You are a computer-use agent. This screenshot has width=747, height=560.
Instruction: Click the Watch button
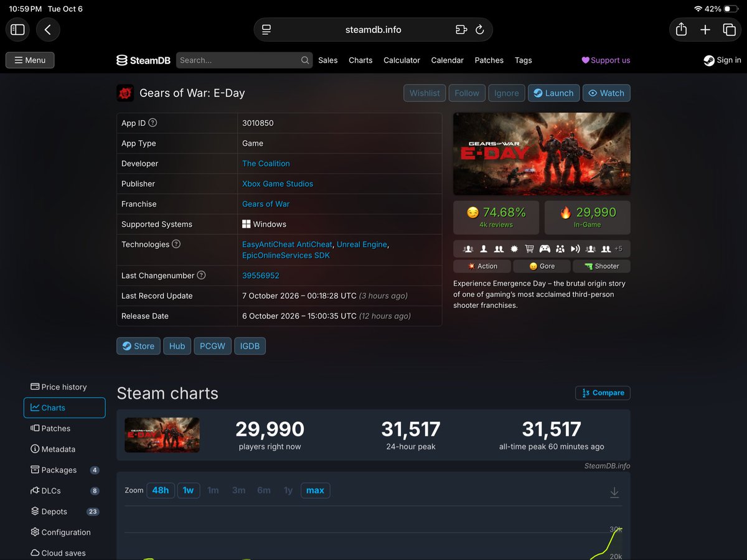click(x=606, y=93)
